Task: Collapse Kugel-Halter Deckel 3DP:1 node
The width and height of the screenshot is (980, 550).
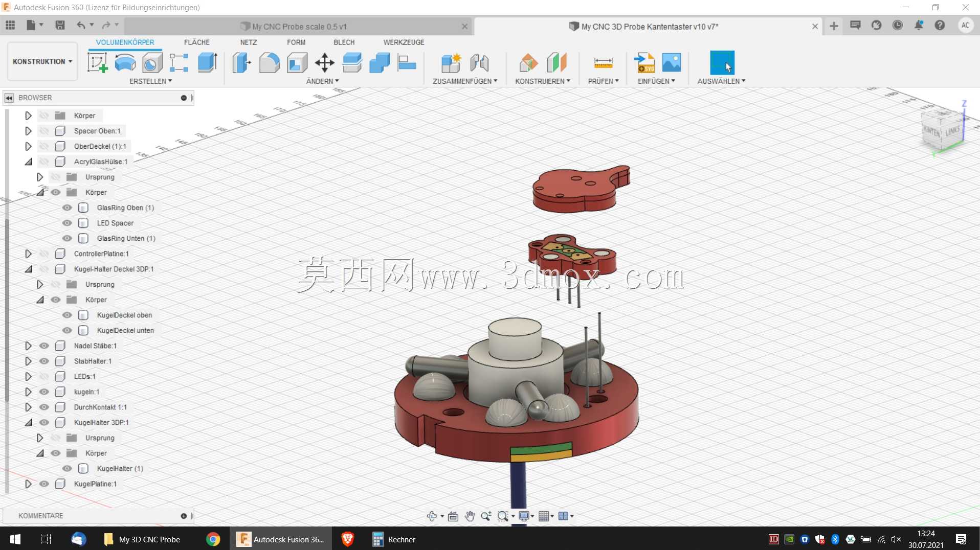Action: point(28,269)
